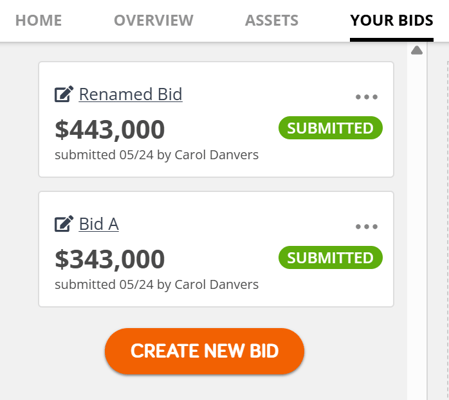The width and height of the screenshot is (449, 400).
Task: Click the SUBMITTED status badge on Bid A
Action: [330, 258]
